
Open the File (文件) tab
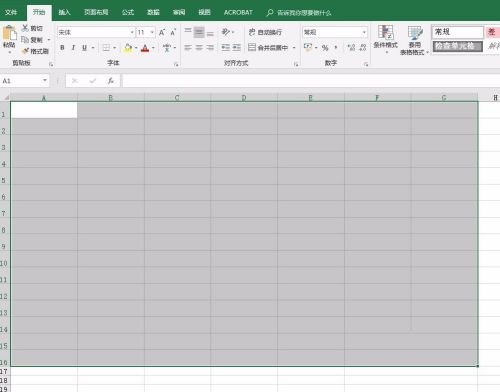11,12
